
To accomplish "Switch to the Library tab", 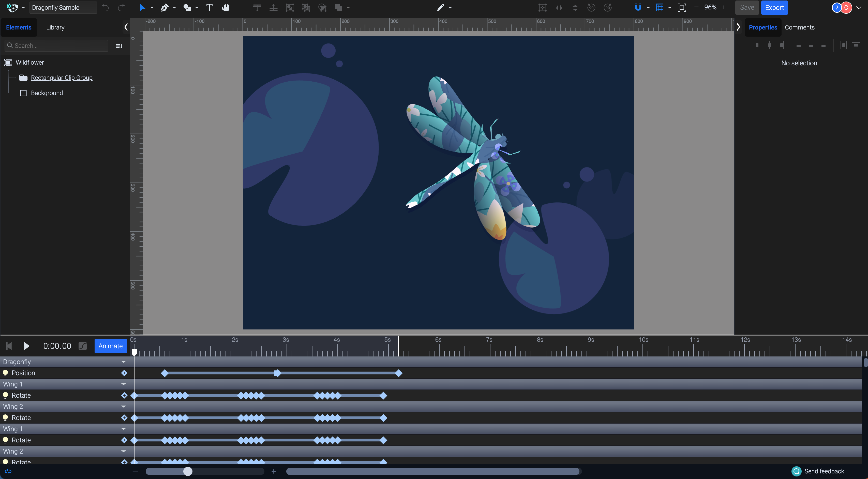I will pos(55,27).
